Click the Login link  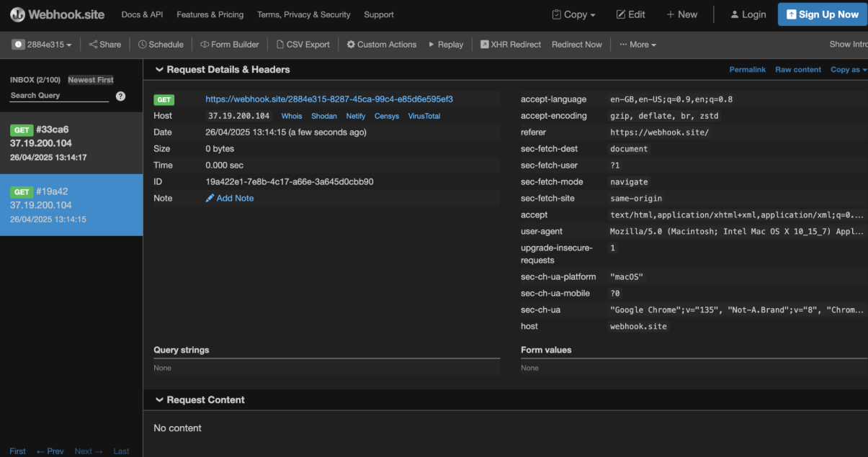pyautogui.click(x=748, y=14)
